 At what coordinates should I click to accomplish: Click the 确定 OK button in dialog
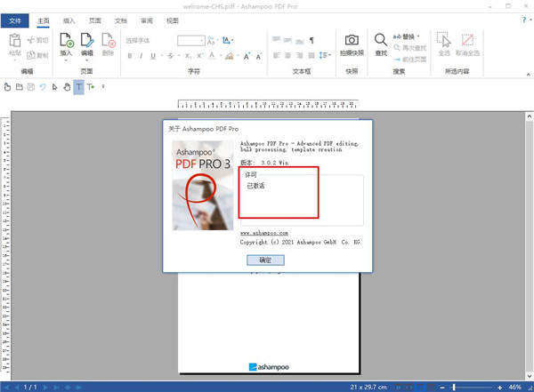tap(265, 260)
